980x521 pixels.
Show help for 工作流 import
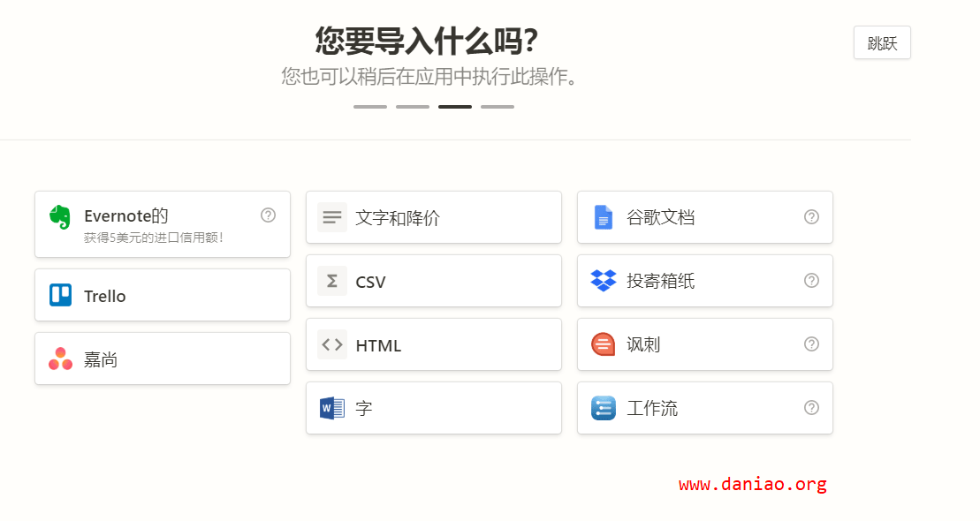(811, 408)
